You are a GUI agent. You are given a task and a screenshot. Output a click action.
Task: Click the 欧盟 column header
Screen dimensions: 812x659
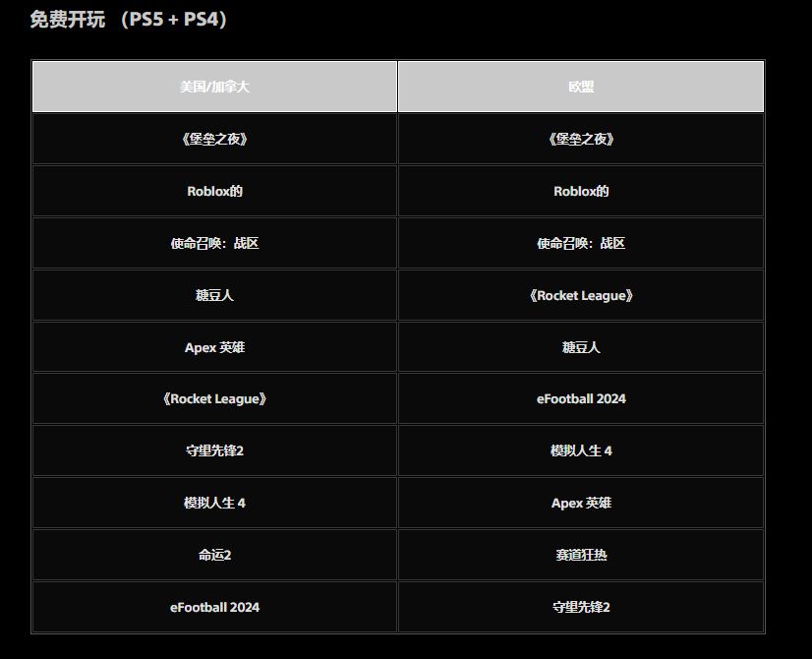tap(581, 87)
